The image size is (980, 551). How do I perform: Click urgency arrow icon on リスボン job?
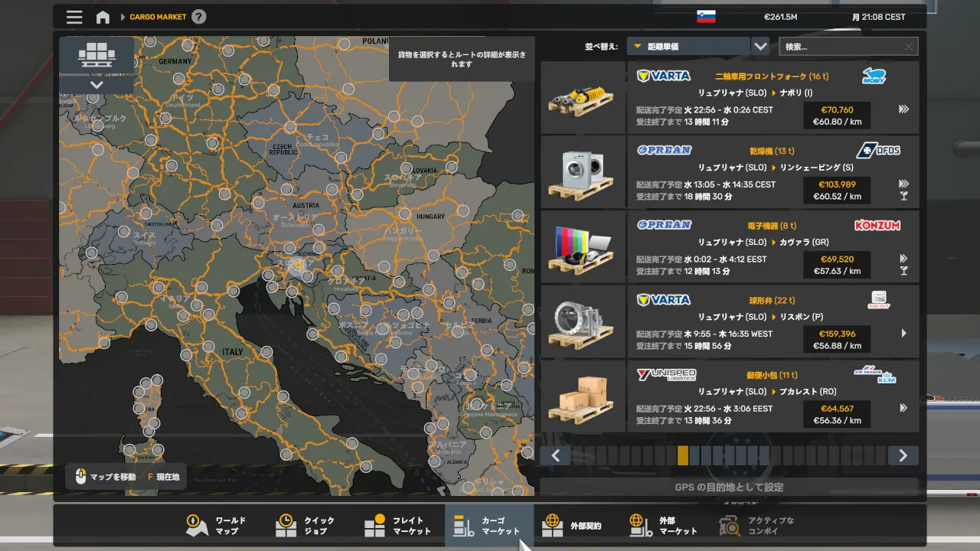pyautogui.click(x=904, y=333)
